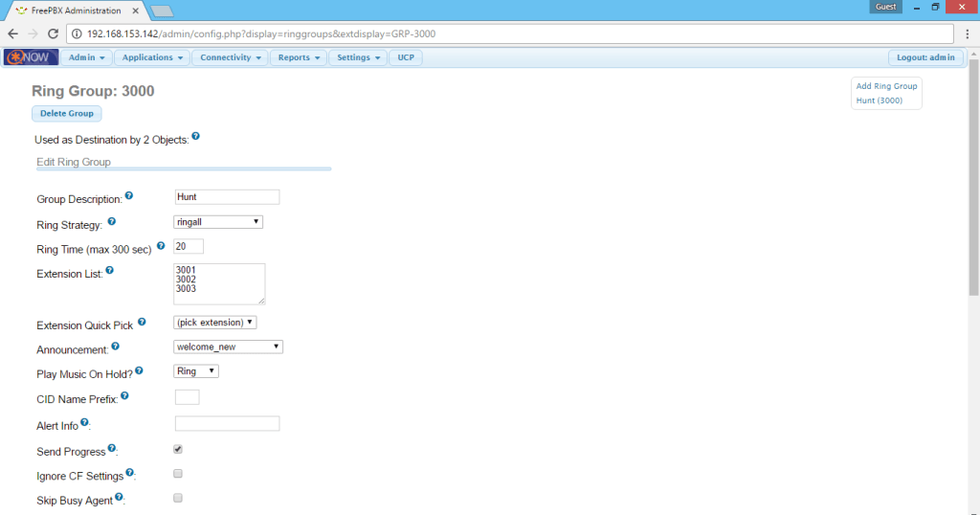Click the Ring Time input field
This screenshot has height=515, width=980.
point(189,246)
